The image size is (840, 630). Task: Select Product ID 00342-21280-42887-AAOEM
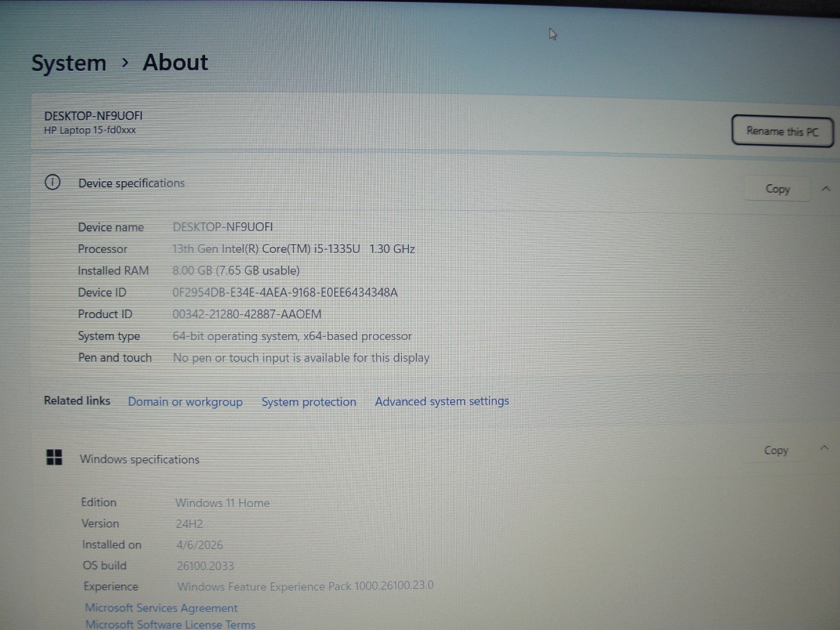[x=247, y=314]
